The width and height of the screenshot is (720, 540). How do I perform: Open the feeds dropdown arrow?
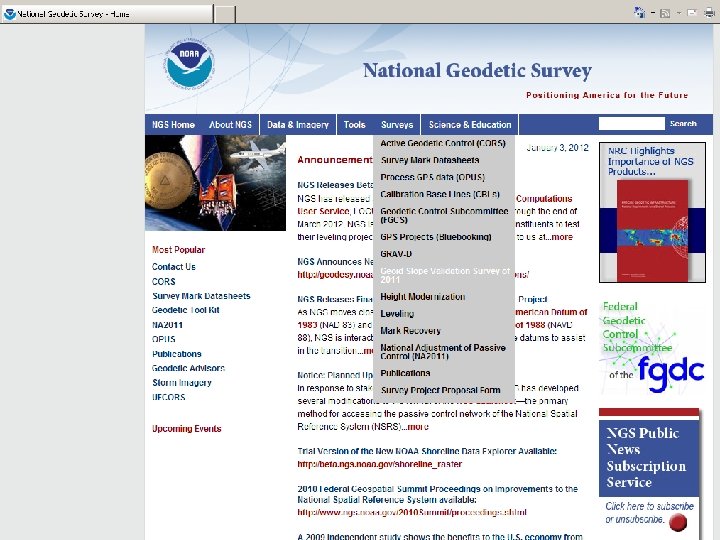click(x=678, y=13)
